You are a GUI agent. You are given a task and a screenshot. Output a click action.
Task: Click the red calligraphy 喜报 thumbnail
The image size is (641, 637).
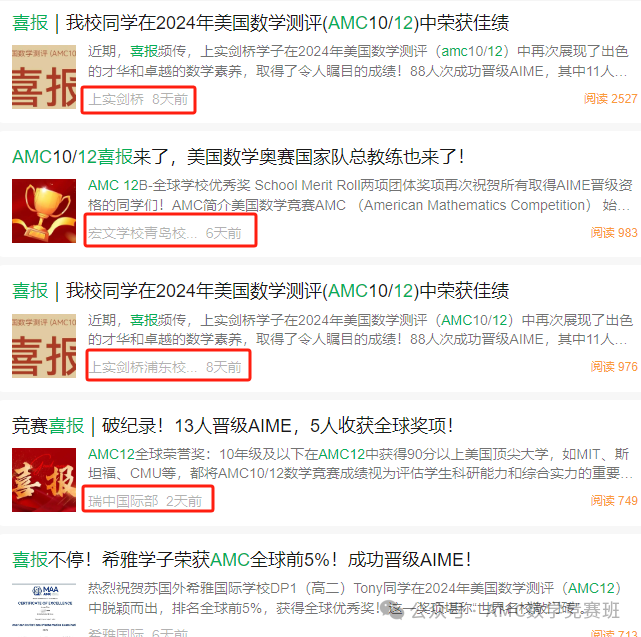(44, 480)
